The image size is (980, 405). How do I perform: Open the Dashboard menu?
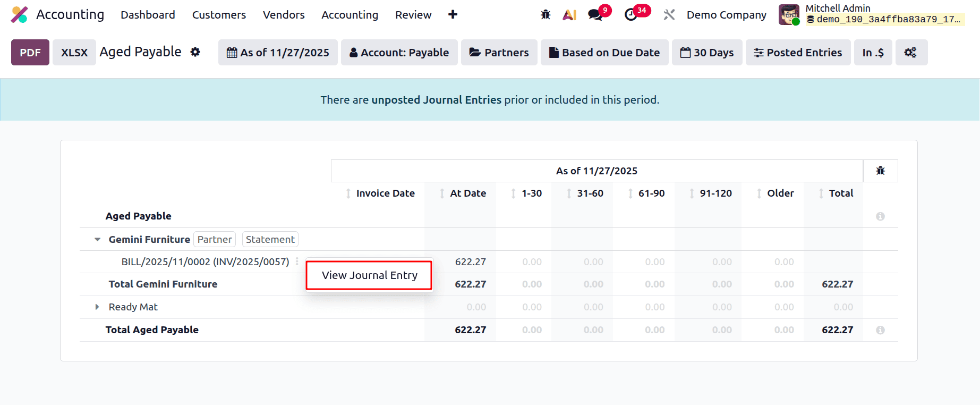[x=148, y=15]
